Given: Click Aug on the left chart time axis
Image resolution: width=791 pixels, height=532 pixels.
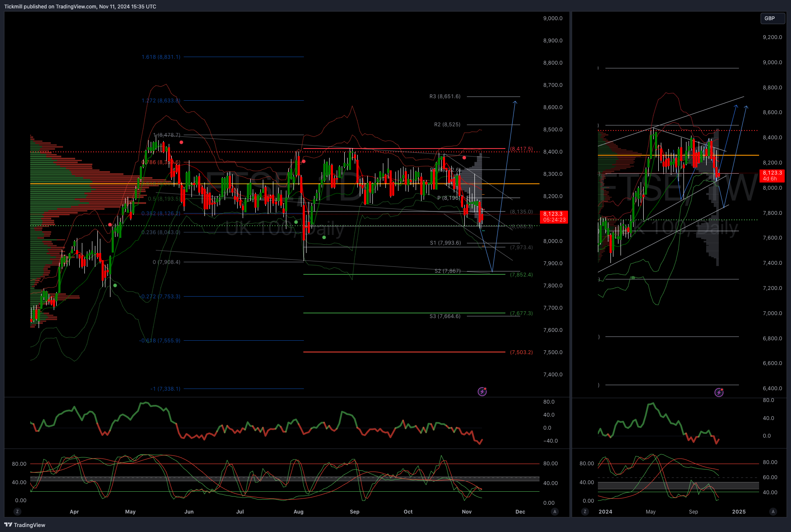Looking at the screenshot, I should [299, 511].
